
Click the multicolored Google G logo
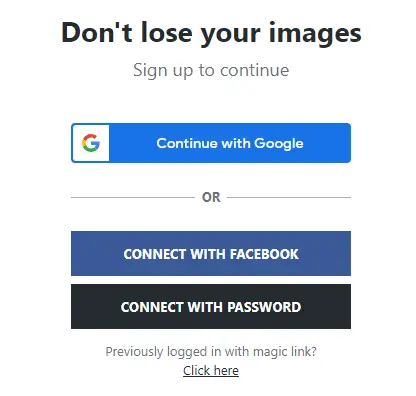[x=91, y=143]
